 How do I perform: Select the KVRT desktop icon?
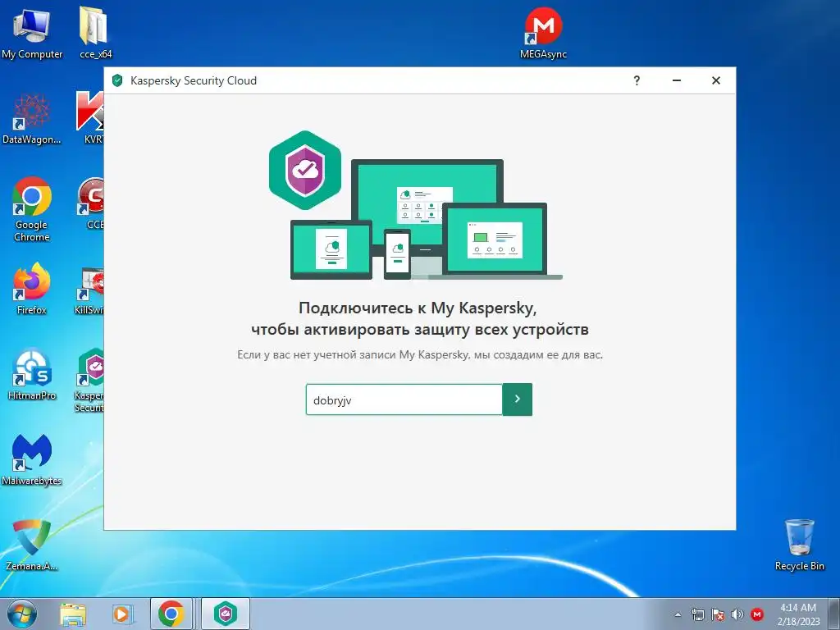point(90,118)
